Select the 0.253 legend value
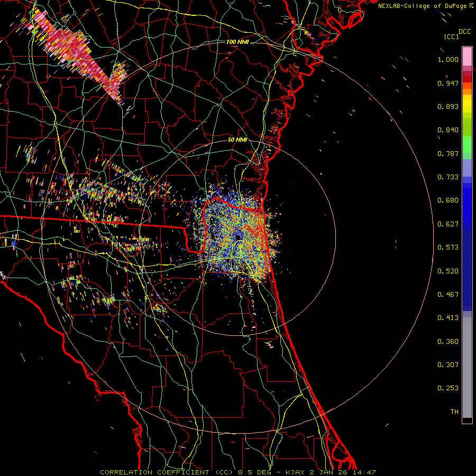 [x=448, y=388]
